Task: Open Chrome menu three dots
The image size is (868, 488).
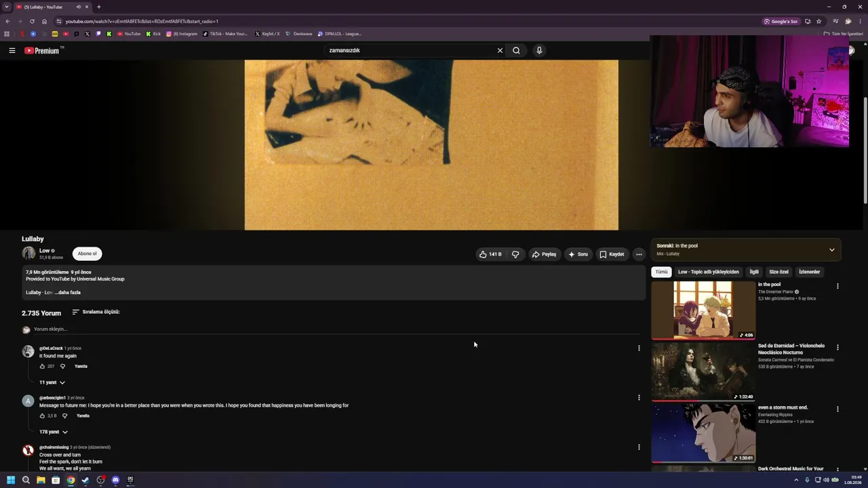Action: [x=861, y=21]
